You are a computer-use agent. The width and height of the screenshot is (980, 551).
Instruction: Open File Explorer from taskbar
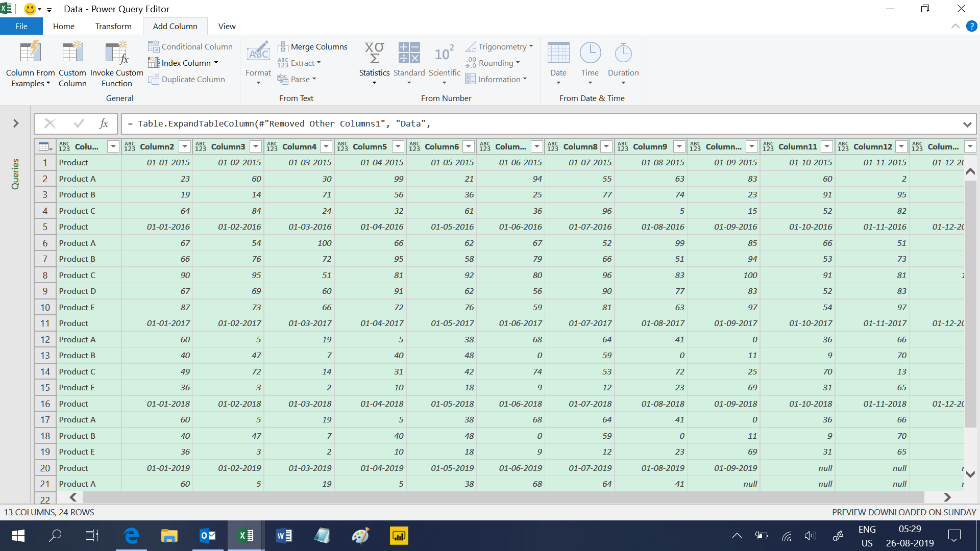click(169, 536)
